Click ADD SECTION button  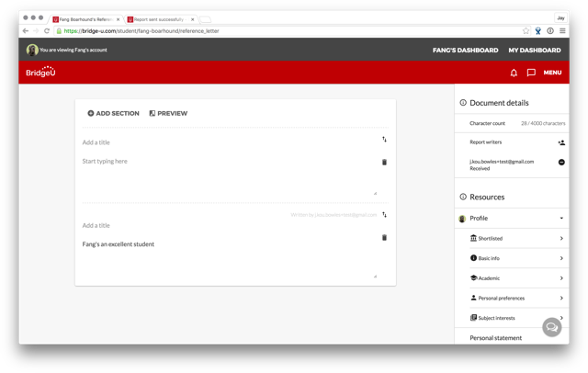tap(113, 113)
